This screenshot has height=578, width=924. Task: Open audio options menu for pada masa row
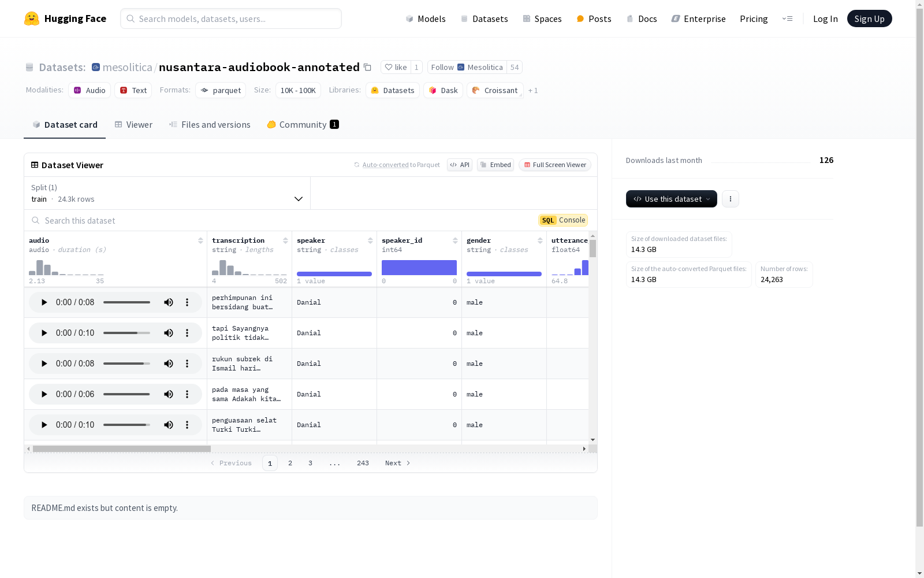tap(187, 394)
